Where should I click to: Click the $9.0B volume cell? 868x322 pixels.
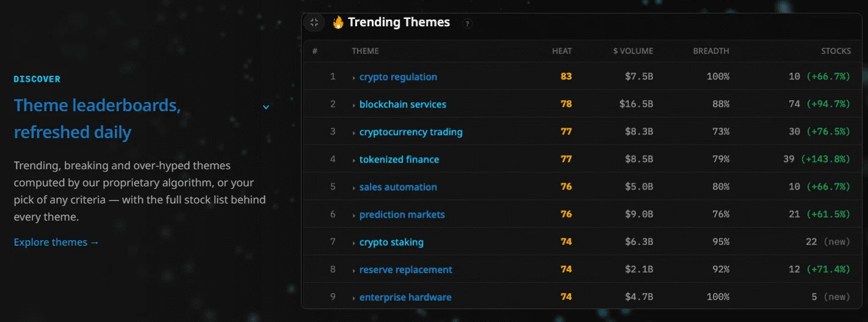(x=638, y=214)
